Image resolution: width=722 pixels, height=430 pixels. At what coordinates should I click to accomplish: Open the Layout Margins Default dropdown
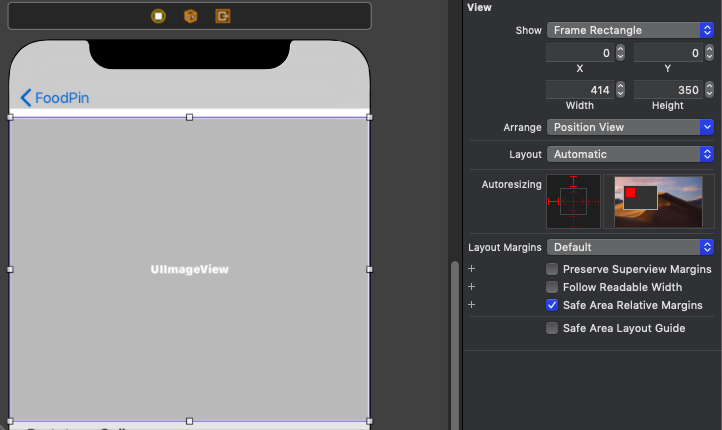click(x=629, y=247)
